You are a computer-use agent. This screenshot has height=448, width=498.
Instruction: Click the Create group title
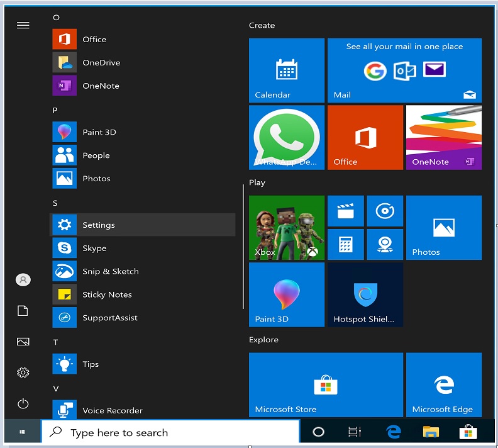tap(262, 25)
